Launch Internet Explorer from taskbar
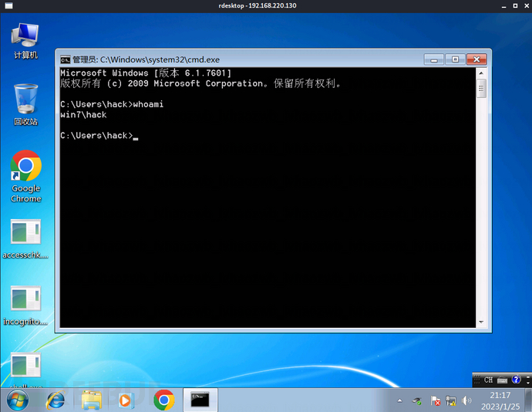The width and height of the screenshot is (532, 412). 56,400
